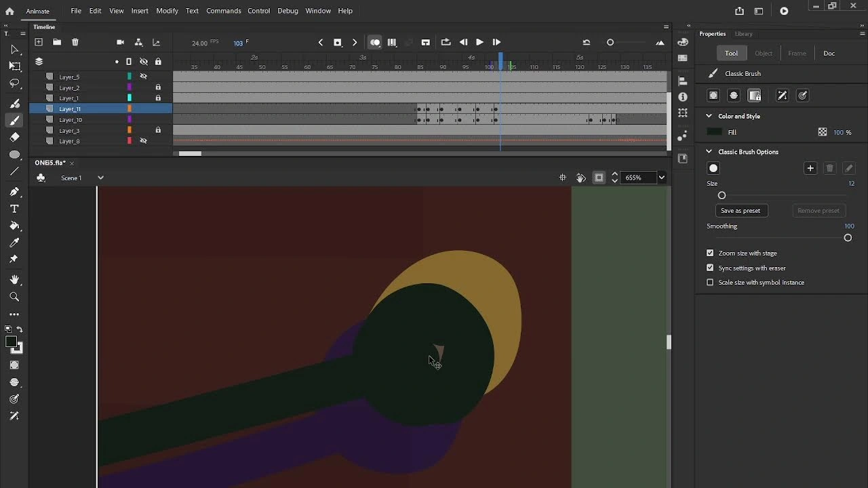Click the Onion Skin button in timeline
Viewport: 868px width, 488px height.
pos(375,42)
